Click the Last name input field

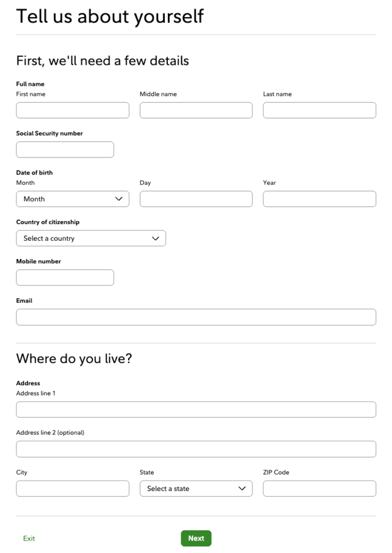pos(319,110)
